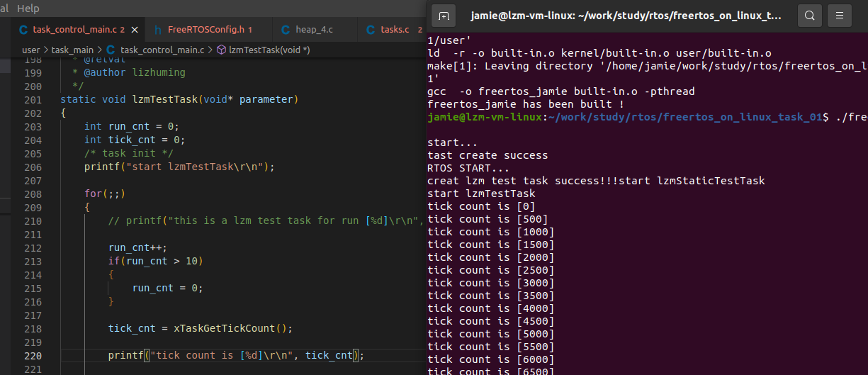
Task: Click the 'ld -r -o built-in.o' terminal line
Action: click(x=599, y=53)
